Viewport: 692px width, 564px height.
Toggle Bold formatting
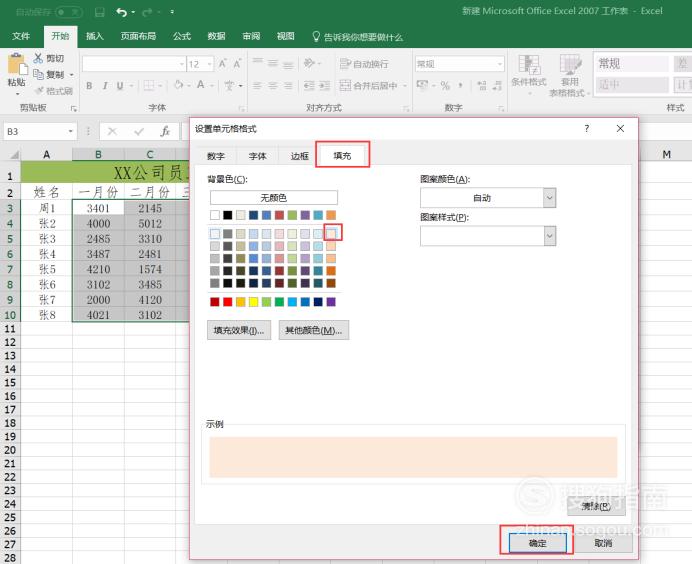89,86
